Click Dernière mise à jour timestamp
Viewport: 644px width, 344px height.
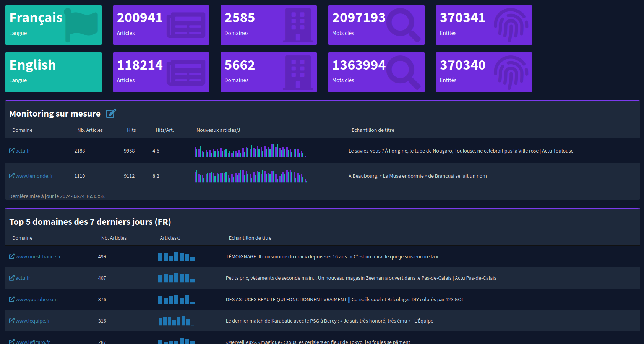pyautogui.click(x=57, y=196)
